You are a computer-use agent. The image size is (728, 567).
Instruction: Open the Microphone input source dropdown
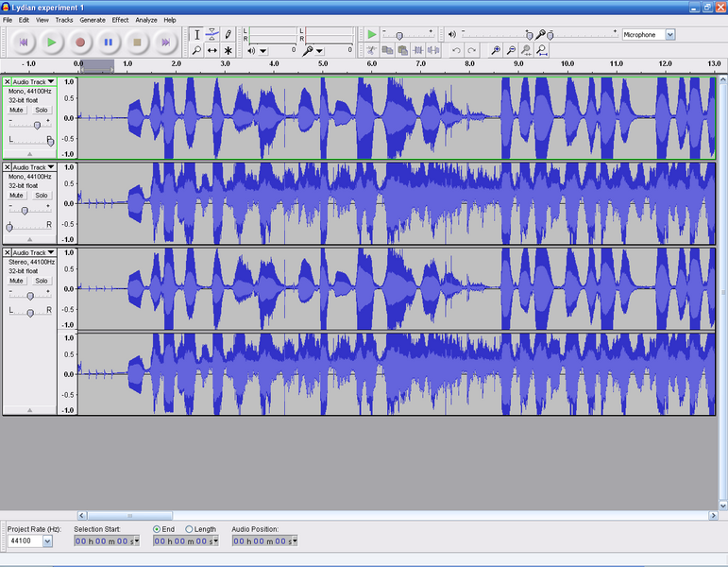669,34
